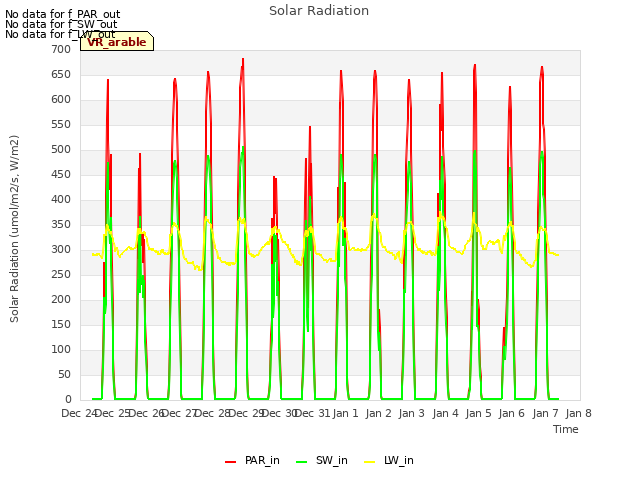Click the 400 y-axis tick label
Viewport: 640px width, 480px height.
pos(61,200)
